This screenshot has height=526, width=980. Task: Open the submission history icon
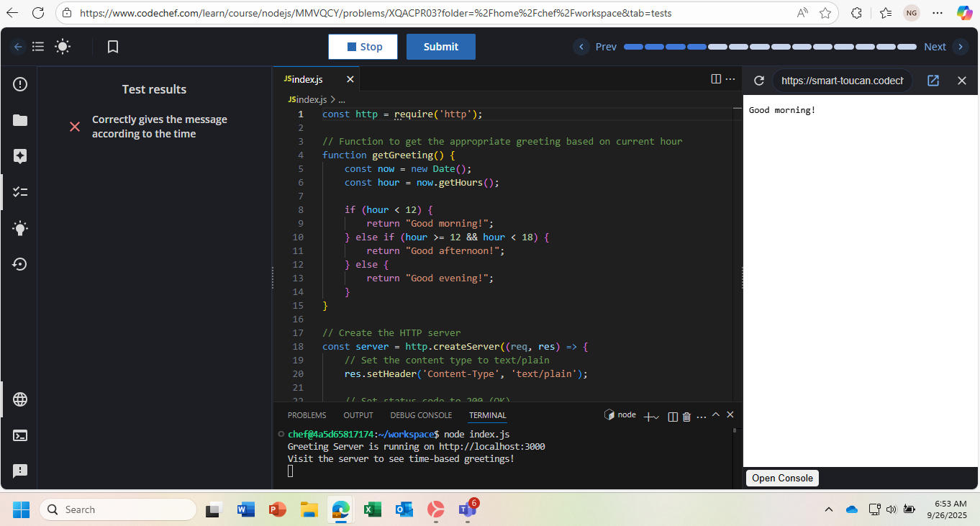click(x=20, y=264)
